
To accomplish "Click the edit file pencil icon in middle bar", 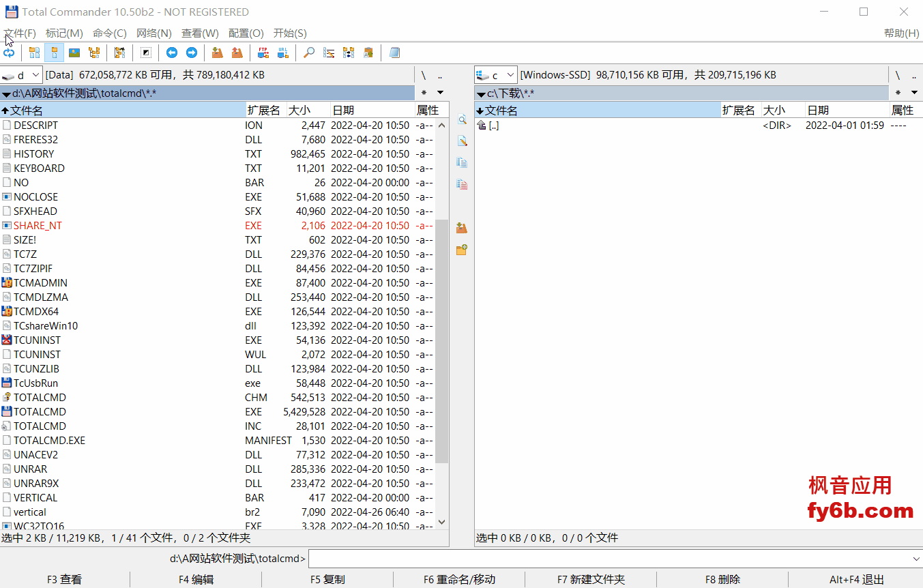I will [x=462, y=141].
